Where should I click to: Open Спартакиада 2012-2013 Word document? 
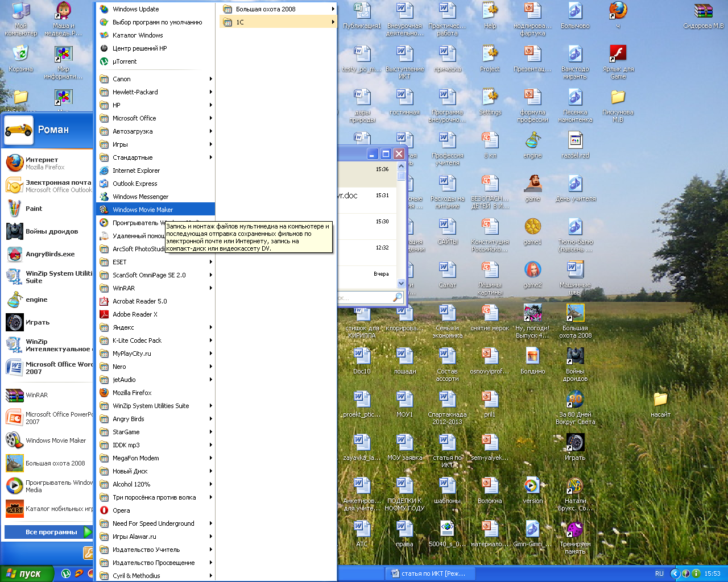(447, 407)
